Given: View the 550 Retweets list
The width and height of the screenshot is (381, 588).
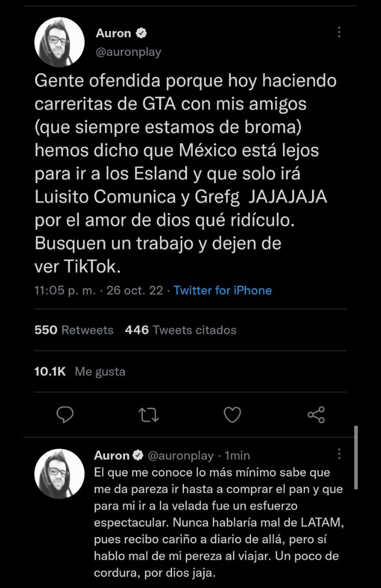Looking at the screenshot, I should point(74,330).
